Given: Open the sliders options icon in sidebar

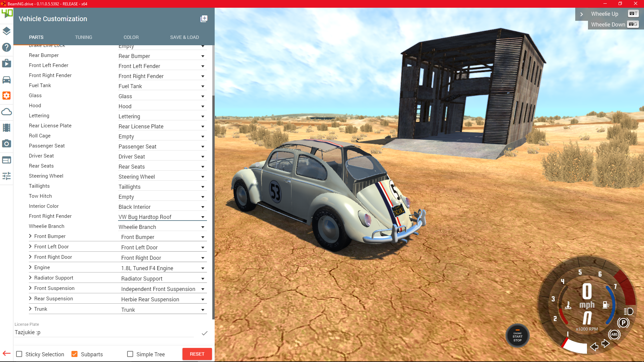Looking at the screenshot, I should [6, 176].
